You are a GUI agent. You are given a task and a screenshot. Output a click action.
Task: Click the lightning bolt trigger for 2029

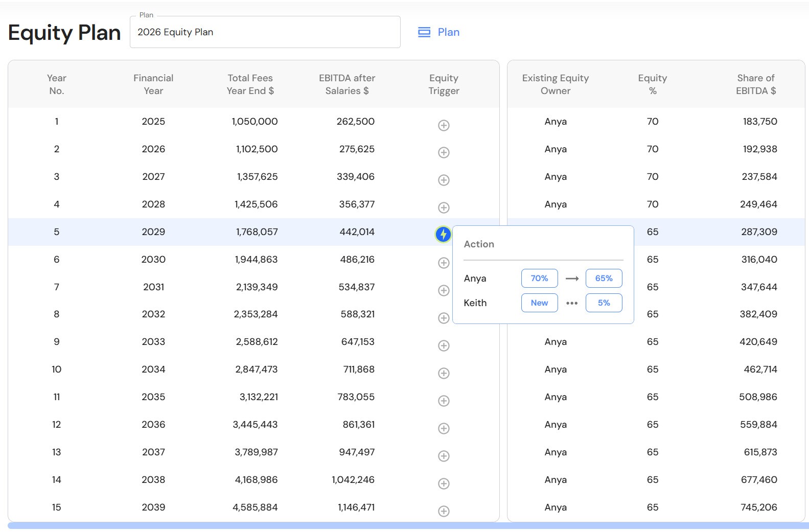(443, 235)
